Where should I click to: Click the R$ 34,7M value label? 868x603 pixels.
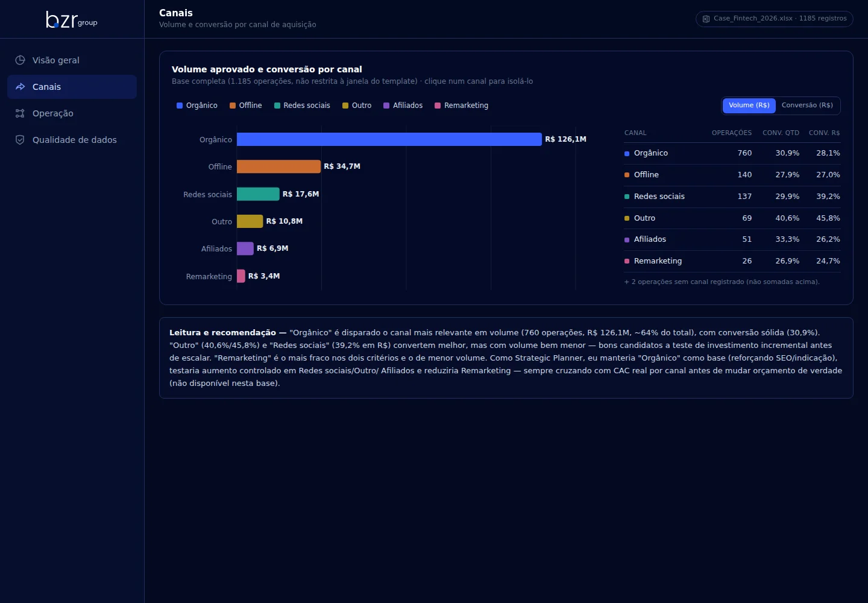click(x=342, y=166)
